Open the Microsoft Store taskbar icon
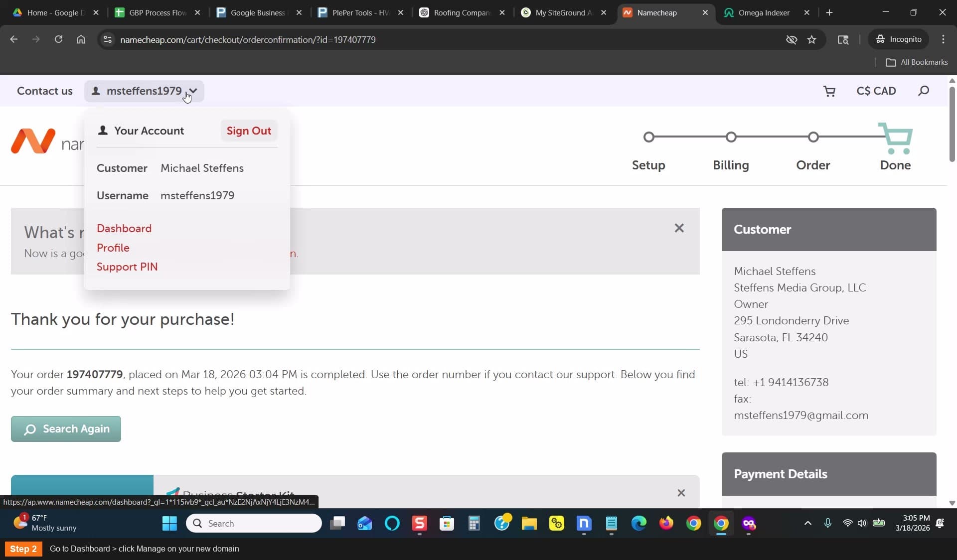 click(447, 523)
